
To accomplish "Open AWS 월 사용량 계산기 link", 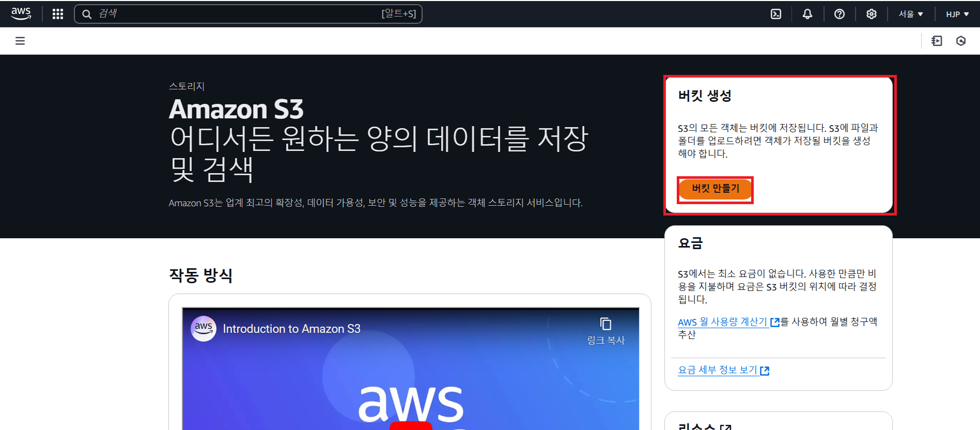I will click(x=723, y=322).
